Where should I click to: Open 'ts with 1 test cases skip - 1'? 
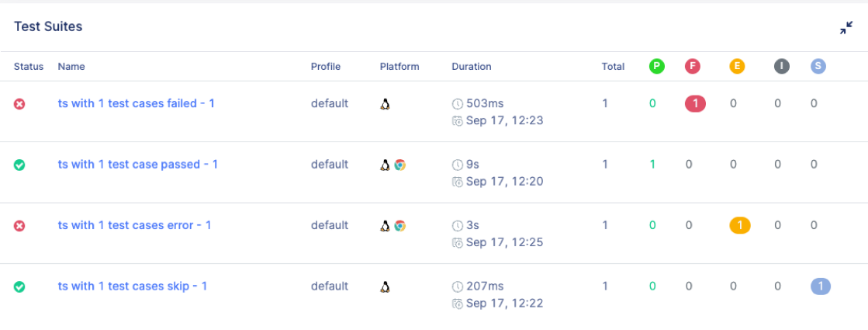coord(132,287)
